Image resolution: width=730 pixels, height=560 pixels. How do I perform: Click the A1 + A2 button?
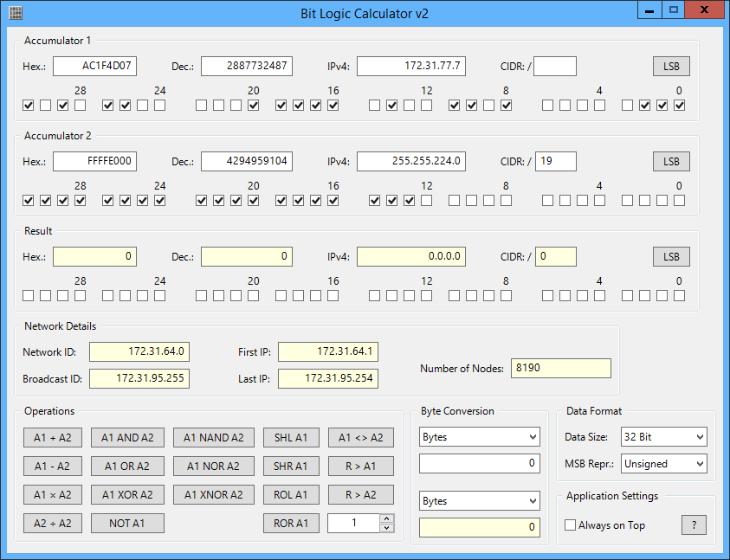pyautogui.click(x=53, y=438)
